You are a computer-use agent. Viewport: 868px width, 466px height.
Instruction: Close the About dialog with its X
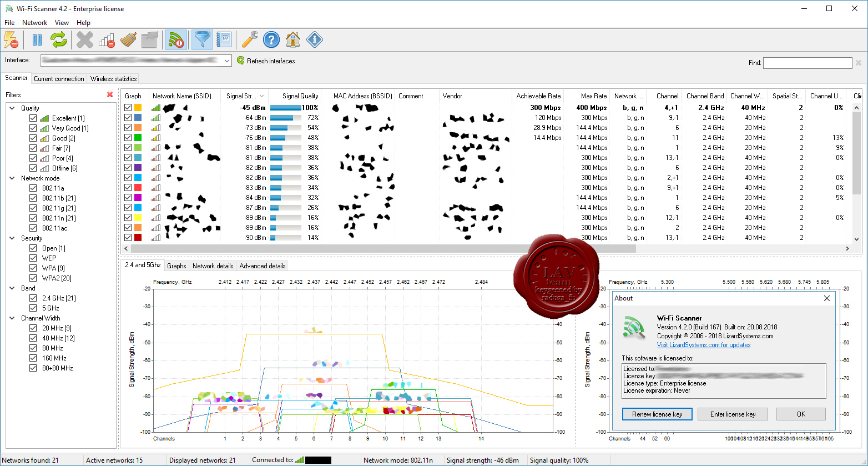click(x=827, y=298)
